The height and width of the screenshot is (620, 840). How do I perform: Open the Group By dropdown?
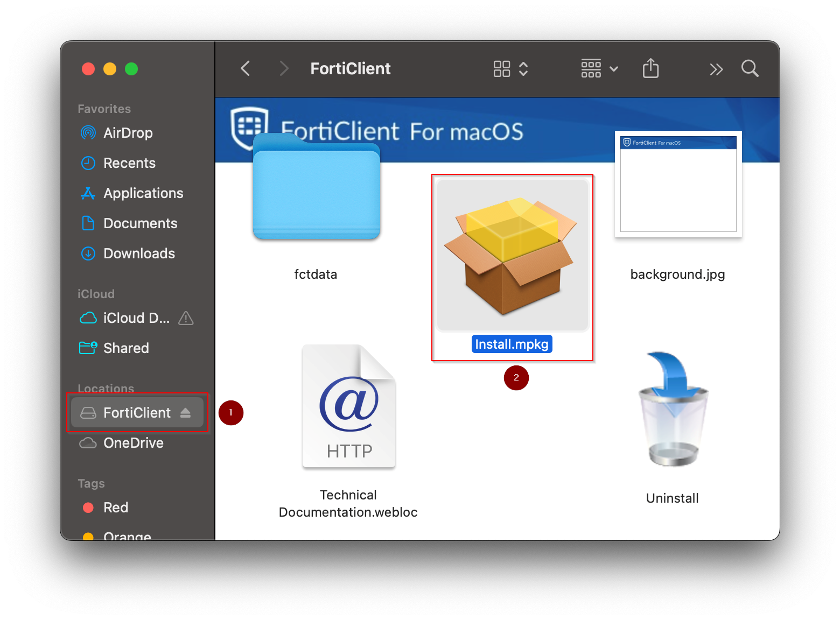[599, 69]
